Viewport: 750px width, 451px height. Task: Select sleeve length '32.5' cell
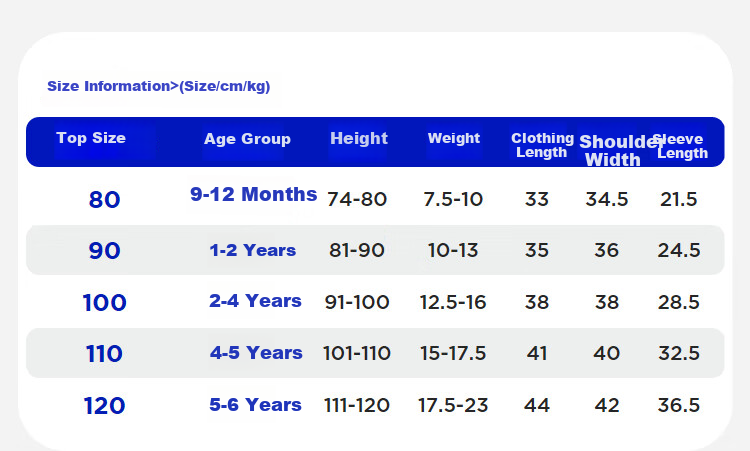[x=679, y=353]
